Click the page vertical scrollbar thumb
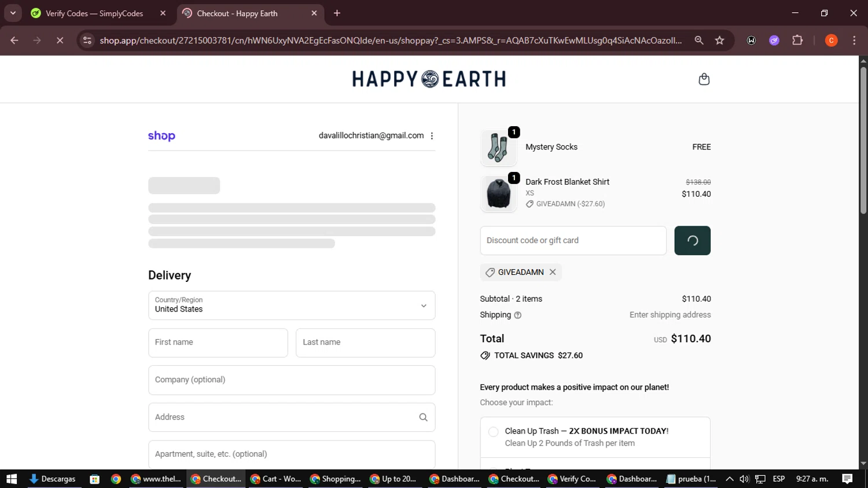 pos(863,141)
